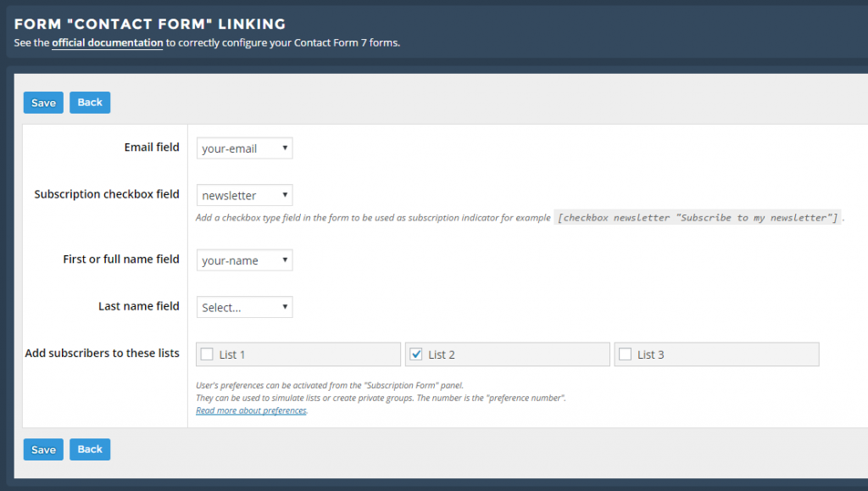Image resolution: width=868 pixels, height=491 pixels.
Task: Expand the Last name field Select dropdown
Action: coord(245,307)
